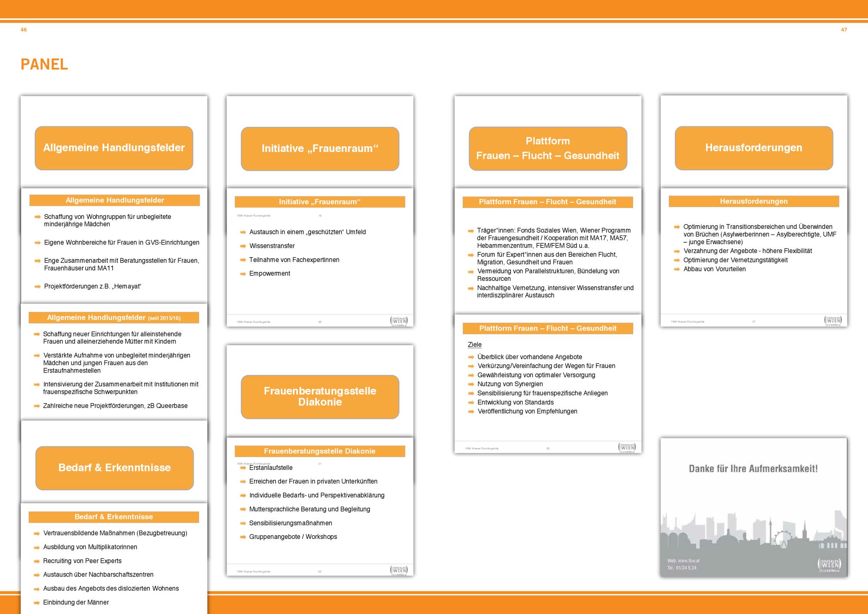Image resolution: width=868 pixels, height=614 pixels.
Task: Click the "Frauenberatungsstelle Diakonie" title box
Action: tap(320, 396)
